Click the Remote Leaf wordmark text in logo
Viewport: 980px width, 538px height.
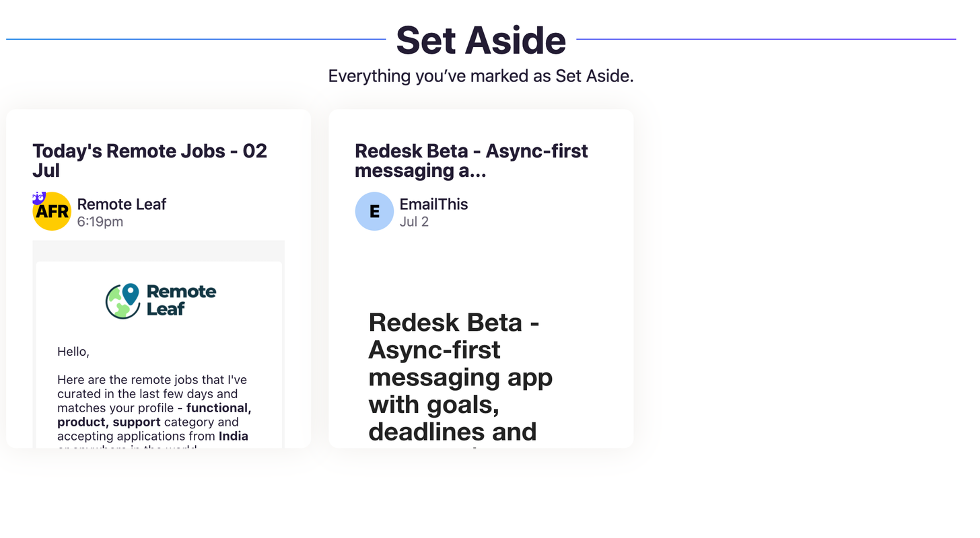(181, 300)
